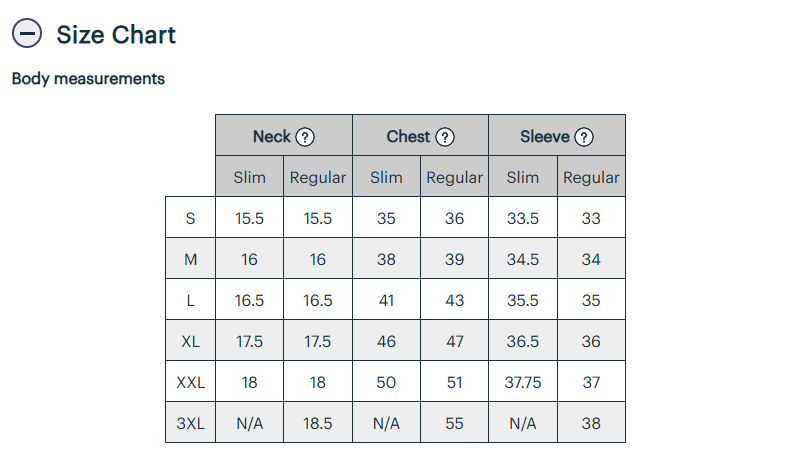Select the L size row label
The width and height of the screenshot is (798, 468).
tap(190, 300)
